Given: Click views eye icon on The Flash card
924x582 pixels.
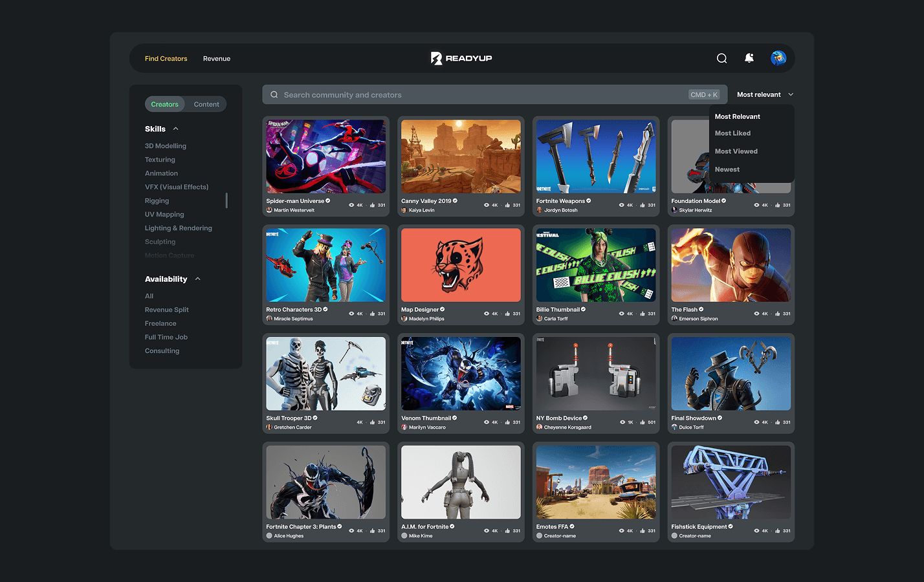Looking at the screenshot, I should (x=757, y=314).
